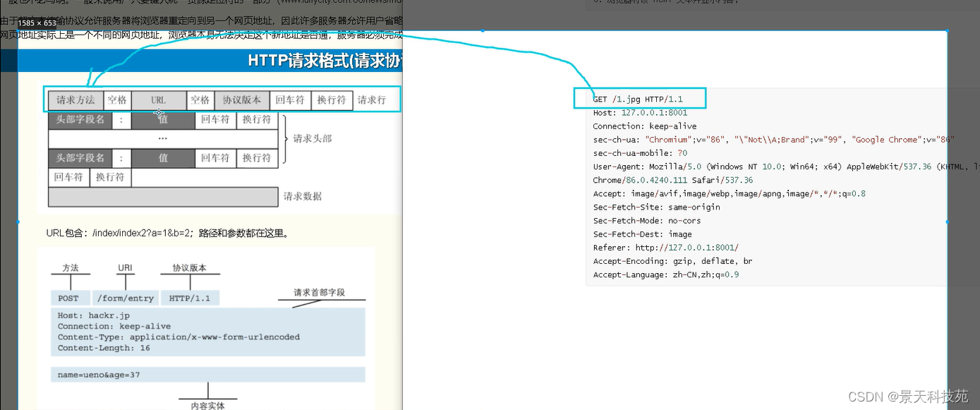Click the 'Accept-Encoding: gzip, deflate, br' line
This screenshot has height=410, width=980.
(x=672, y=260)
